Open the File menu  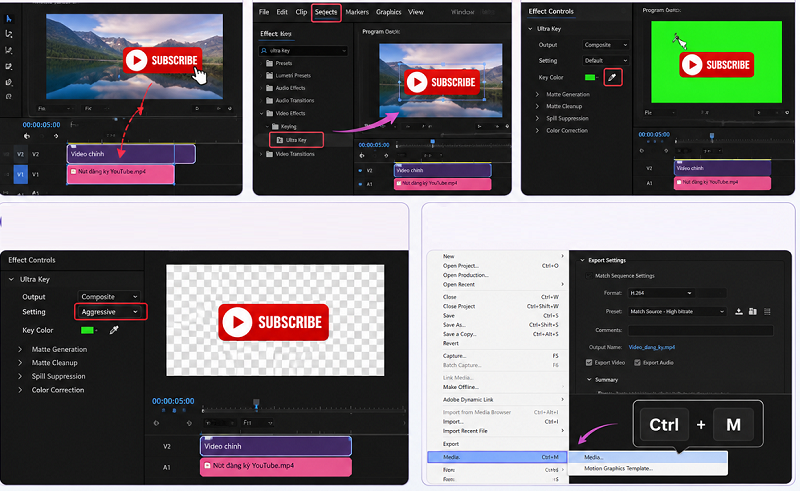pos(264,12)
